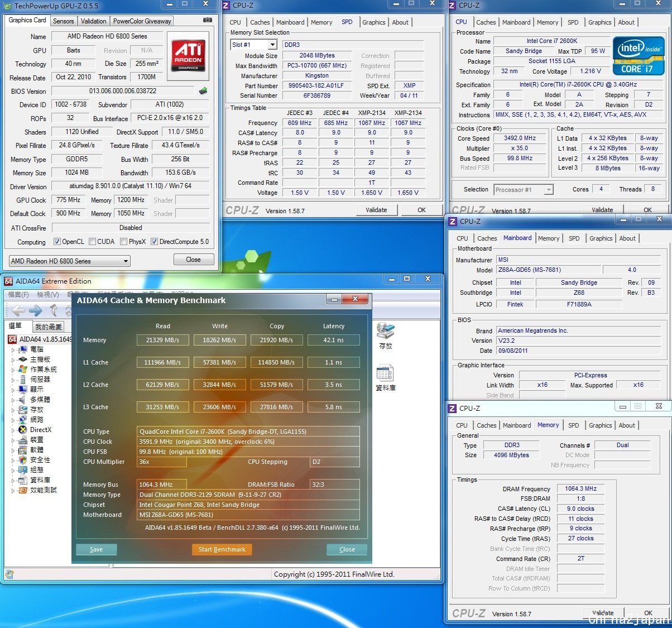672x628 pixels.
Task: Open 檢視(V) menu in AIDA64
Action: click(x=47, y=294)
